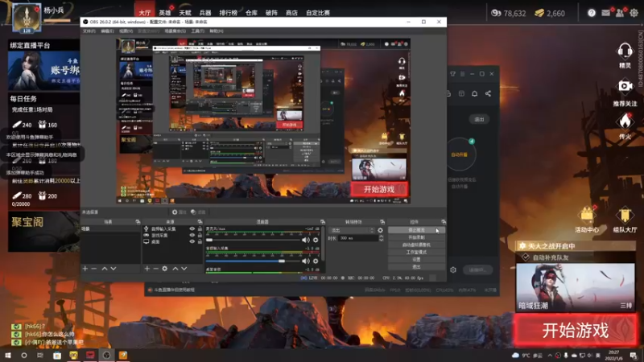Open OBS 视图(V) menu
Image resolution: width=644 pixels, height=362 pixels.
[126, 31]
